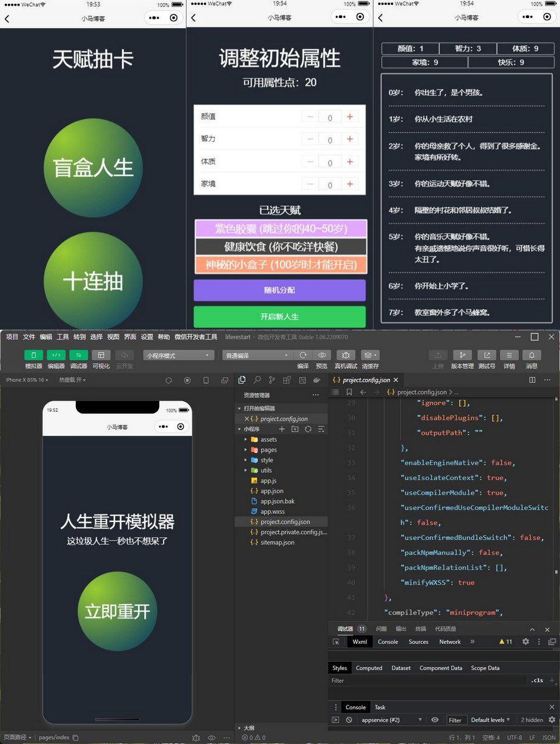
Task: Click the clear console icon
Action: click(x=349, y=720)
